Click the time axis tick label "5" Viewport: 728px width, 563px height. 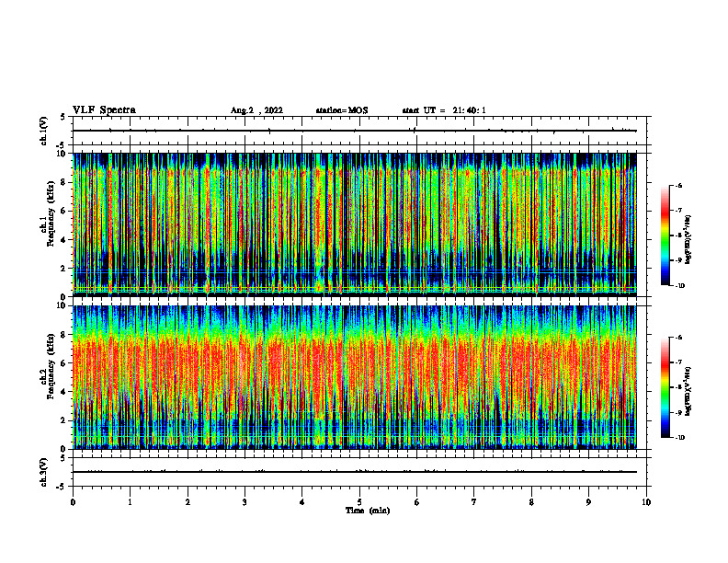coord(359,502)
